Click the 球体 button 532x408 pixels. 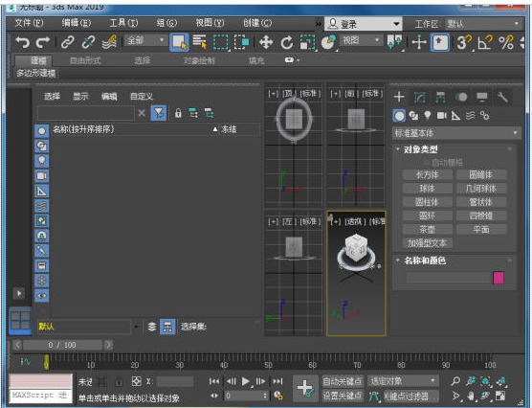[427, 189]
